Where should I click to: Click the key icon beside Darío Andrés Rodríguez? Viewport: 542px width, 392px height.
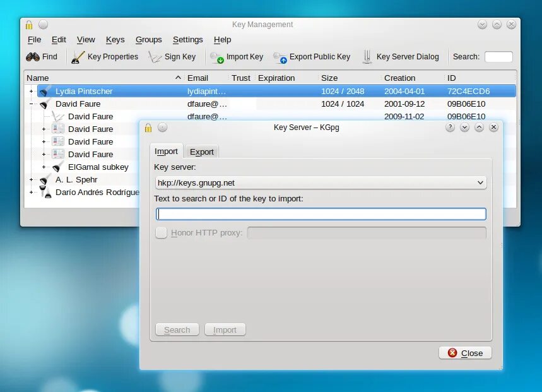(45, 192)
